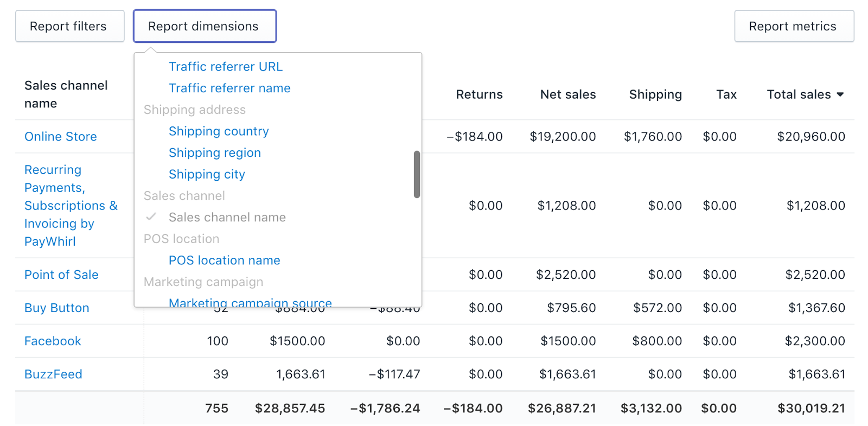
Task: Choose Shipping region dimension
Action: [215, 153]
